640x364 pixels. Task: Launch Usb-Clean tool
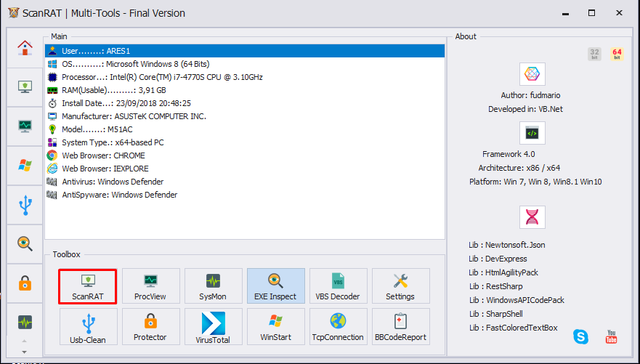point(88,326)
